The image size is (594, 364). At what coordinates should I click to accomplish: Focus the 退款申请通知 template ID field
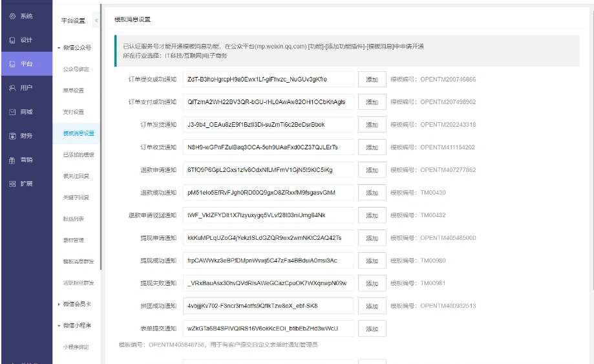[268, 170]
